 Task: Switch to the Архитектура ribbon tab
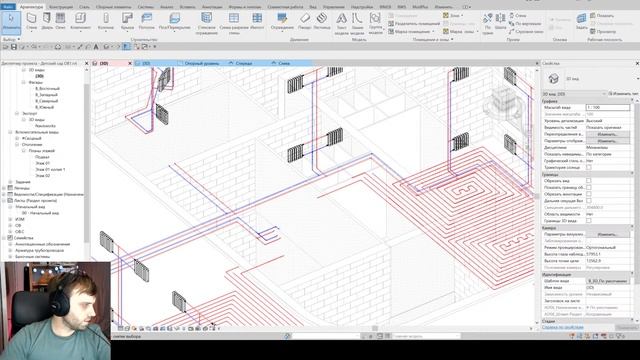31,7
